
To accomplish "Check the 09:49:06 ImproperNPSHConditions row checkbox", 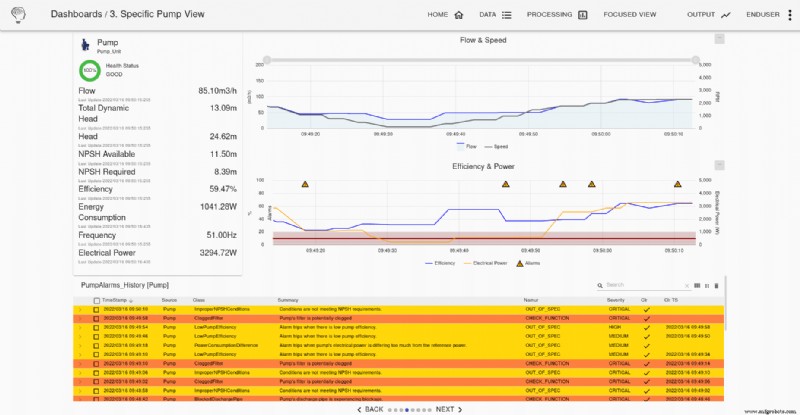I will coord(96,373).
